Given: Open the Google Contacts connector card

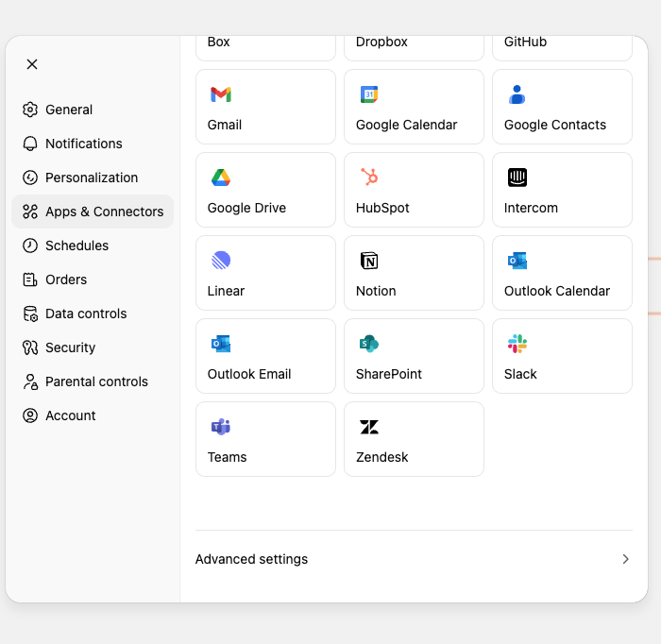Looking at the screenshot, I should point(562,107).
